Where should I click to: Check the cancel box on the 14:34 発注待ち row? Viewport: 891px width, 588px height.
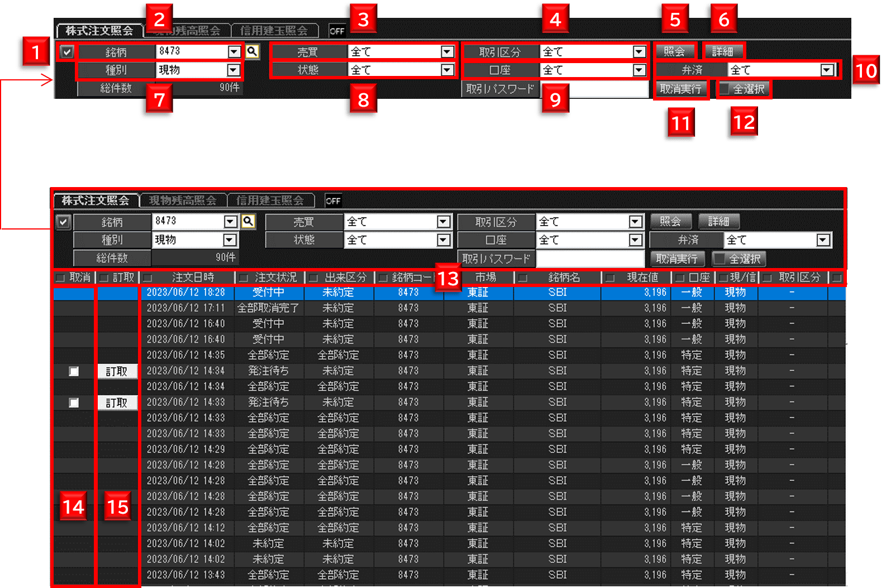coord(74,371)
